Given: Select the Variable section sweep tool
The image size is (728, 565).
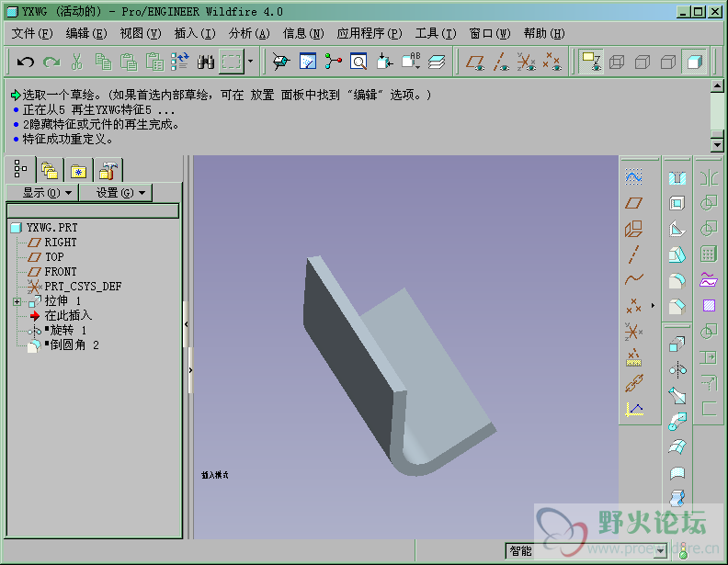Looking at the screenshot, I should pyautogui.click(x=677, y=396).
